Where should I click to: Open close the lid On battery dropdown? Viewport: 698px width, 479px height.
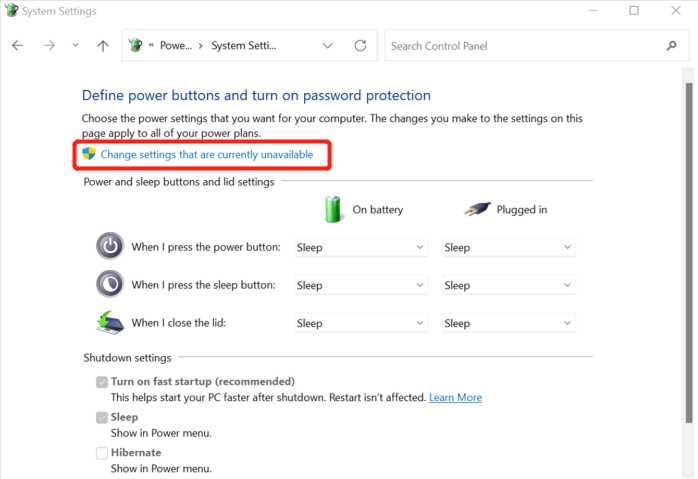[x=361, y=323]
